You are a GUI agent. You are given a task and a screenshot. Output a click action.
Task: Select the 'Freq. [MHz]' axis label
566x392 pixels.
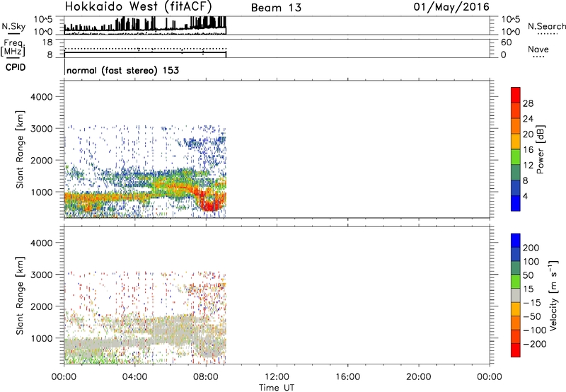point(13,48)
